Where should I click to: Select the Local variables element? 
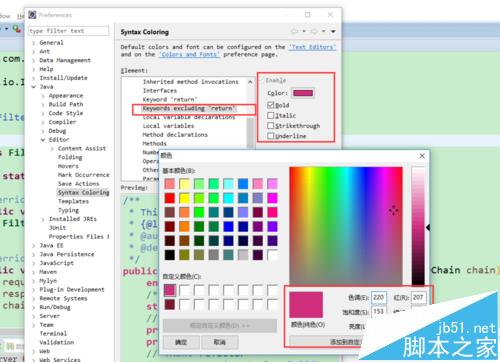click(x=168, y=126)
